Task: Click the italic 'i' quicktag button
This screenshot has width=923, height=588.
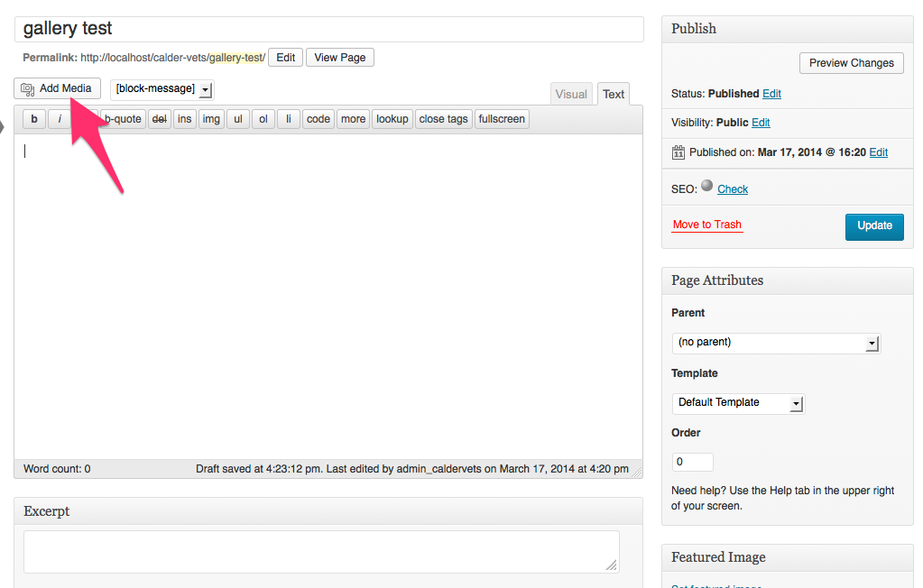Action: (60, 119)
